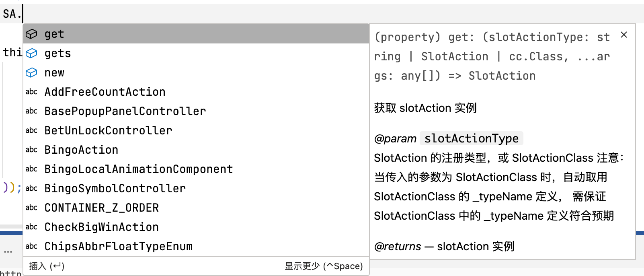
Task: Click Show Less (^Space) in footer
Action: [x=324, y=266]
